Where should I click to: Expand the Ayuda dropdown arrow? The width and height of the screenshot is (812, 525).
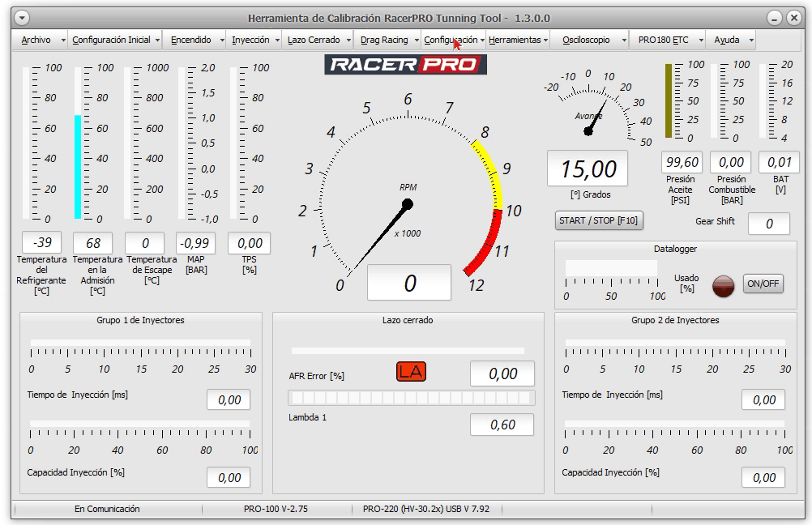pyautogui.click(x=751, y=41)
